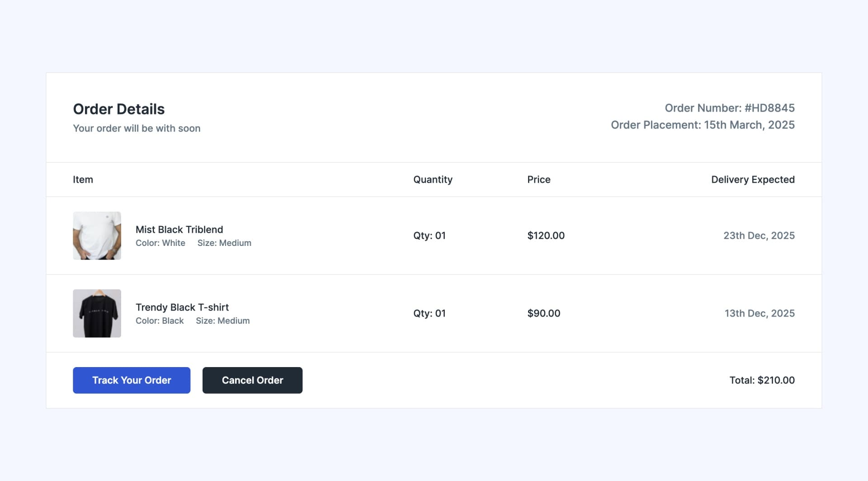Select the Trendy Black T-shirt product name
The image size is (868, 481).
[x=182, y=307]
